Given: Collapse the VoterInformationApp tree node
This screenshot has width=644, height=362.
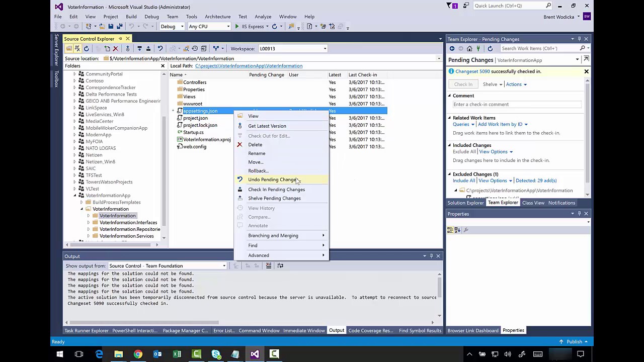Looking at the screenshot, I should (x=75, y=195).
